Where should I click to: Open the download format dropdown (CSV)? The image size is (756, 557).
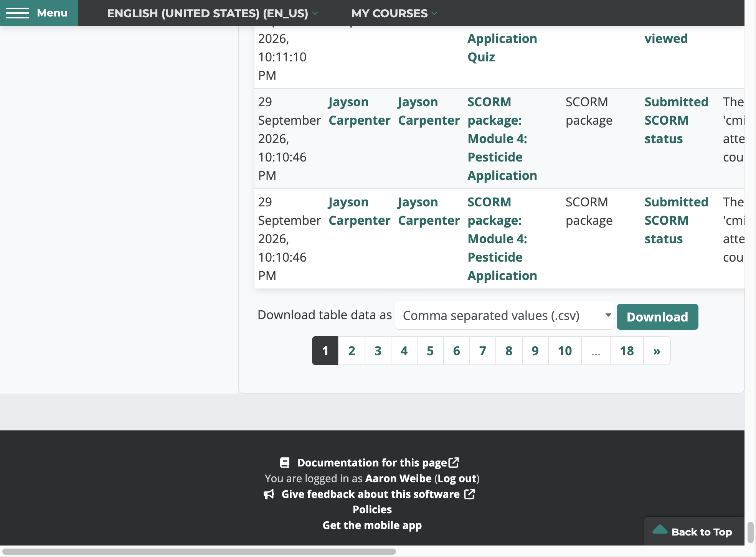pyautogui.click(x=504, y=315)
